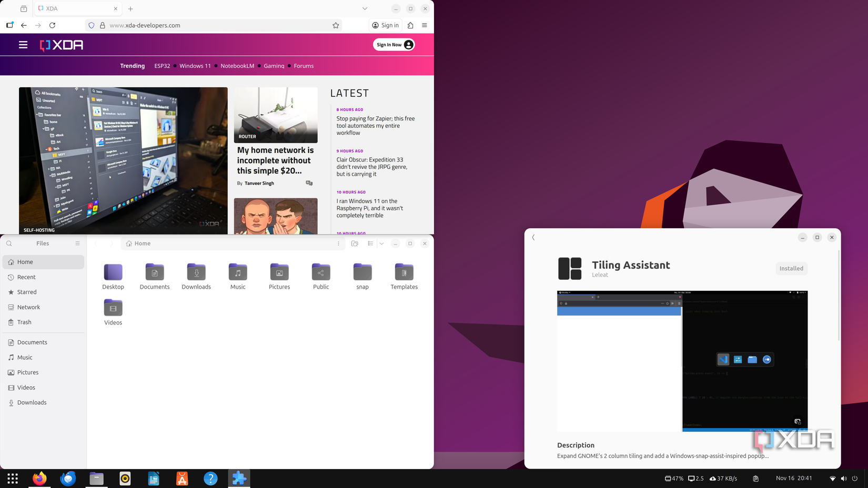The image size is (868, 488).
Task: Open the Zapier automation article link
Action: pyautogui.click(x=375, y=126)
